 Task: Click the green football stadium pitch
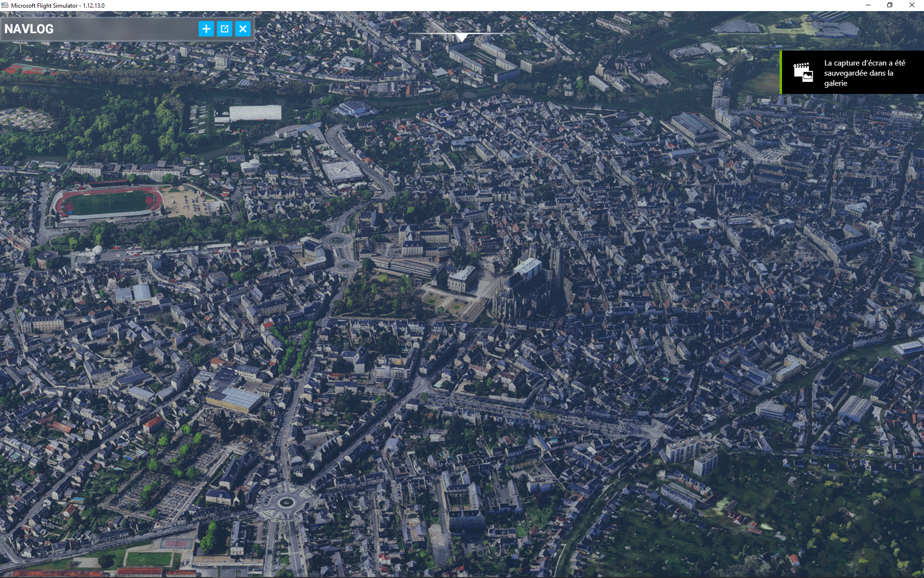[109, 203]
